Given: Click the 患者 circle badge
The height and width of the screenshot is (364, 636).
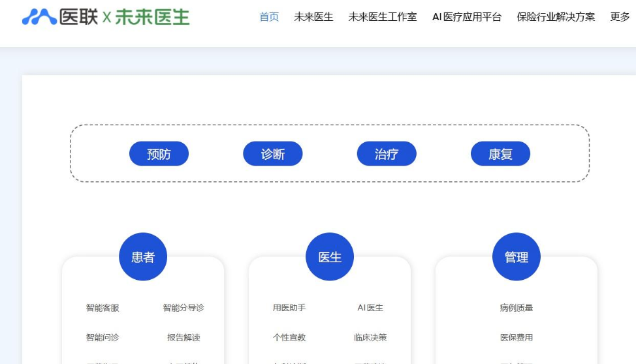Looking at the screenshot, I should 143,257.
